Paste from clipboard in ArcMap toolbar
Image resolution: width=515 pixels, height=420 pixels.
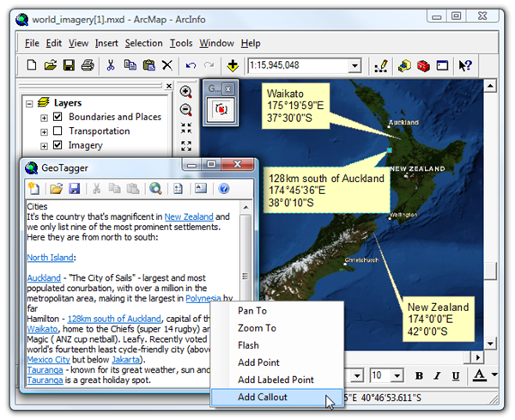(x=148, y=65)
